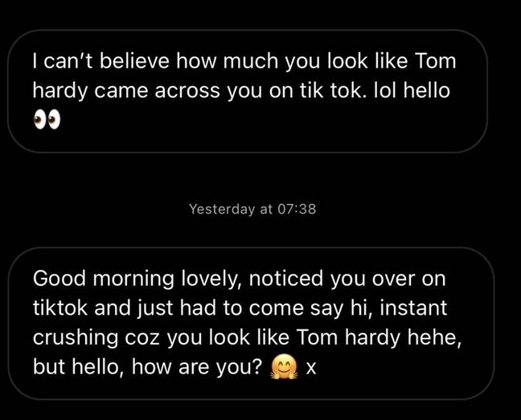
Task: Click 'but hello,' in the last line
Action: (79, 367)
